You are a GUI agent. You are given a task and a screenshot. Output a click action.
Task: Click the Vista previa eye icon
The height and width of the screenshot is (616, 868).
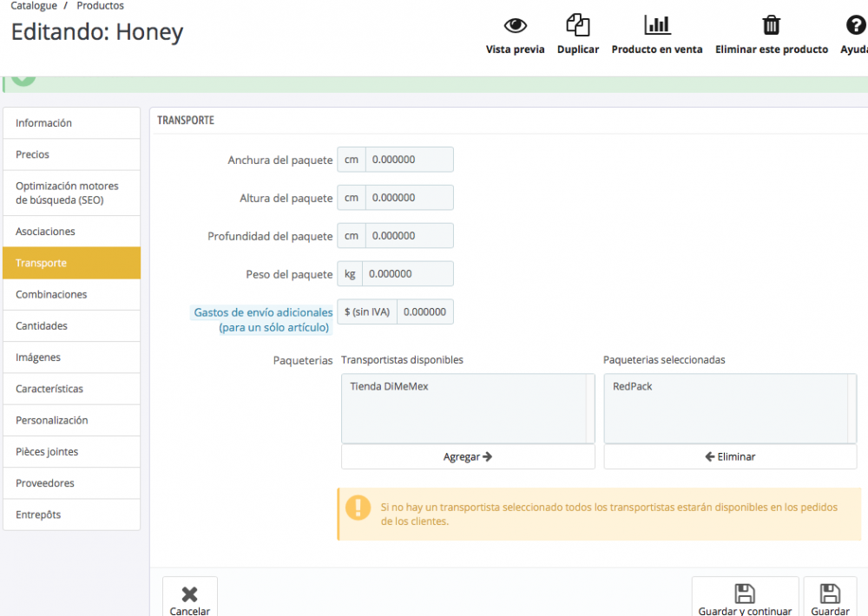pos(516,25)
